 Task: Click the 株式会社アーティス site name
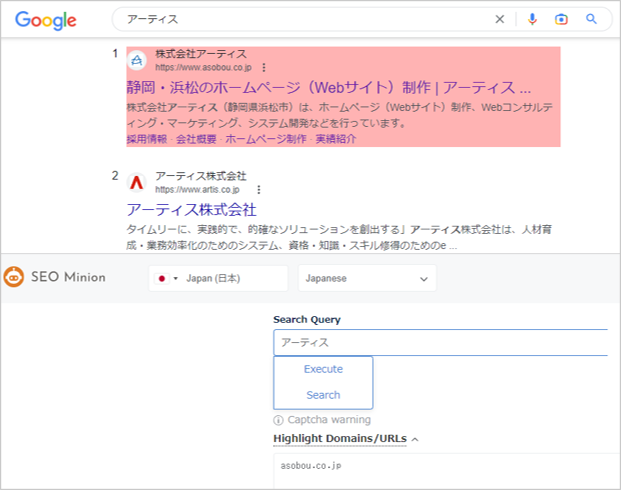click(x=201, y=53)
